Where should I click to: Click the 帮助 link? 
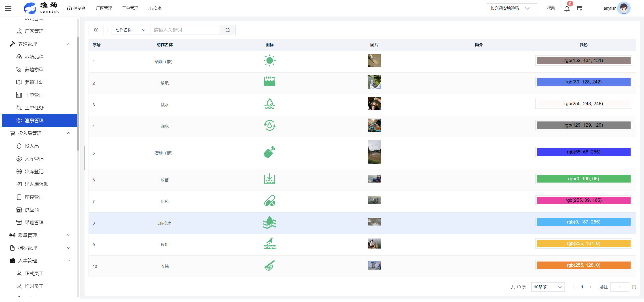[551, 8]
